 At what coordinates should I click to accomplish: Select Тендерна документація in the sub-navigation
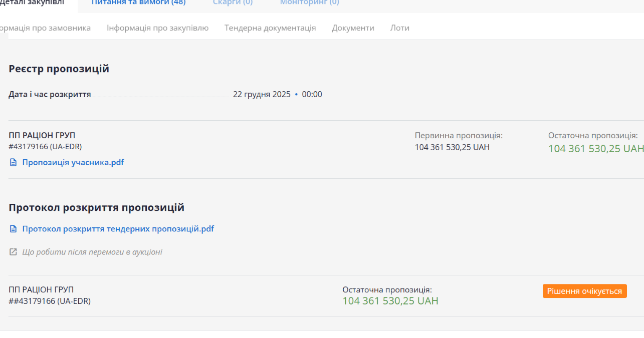tap(270, 28)
